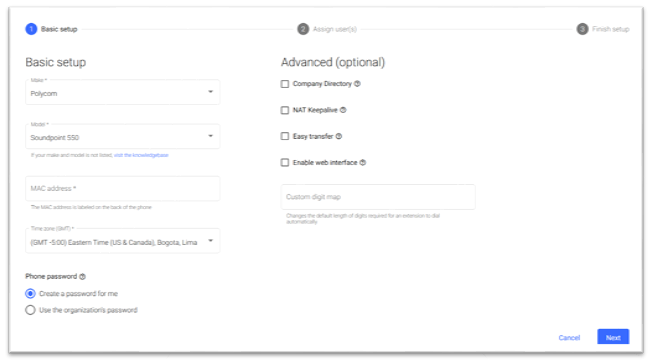Go to the Assign user(s) step label
The height and width of the screenshot is (364, 650).
(x=335, y=29)
